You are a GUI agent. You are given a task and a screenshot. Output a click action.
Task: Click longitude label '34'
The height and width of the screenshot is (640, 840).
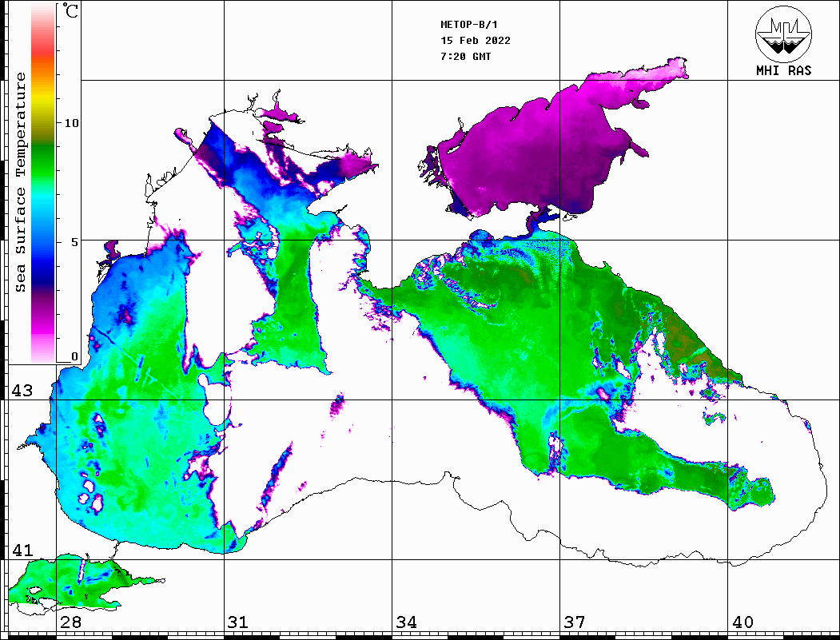click(407, 622)
